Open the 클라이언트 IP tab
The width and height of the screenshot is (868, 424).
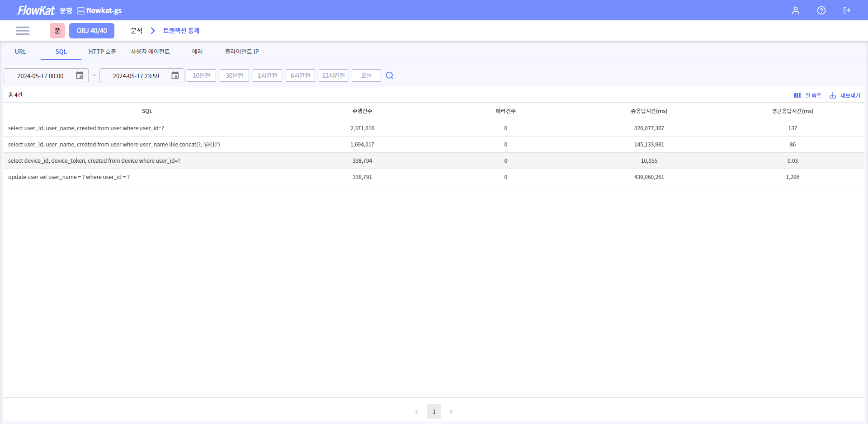(242, 52)
